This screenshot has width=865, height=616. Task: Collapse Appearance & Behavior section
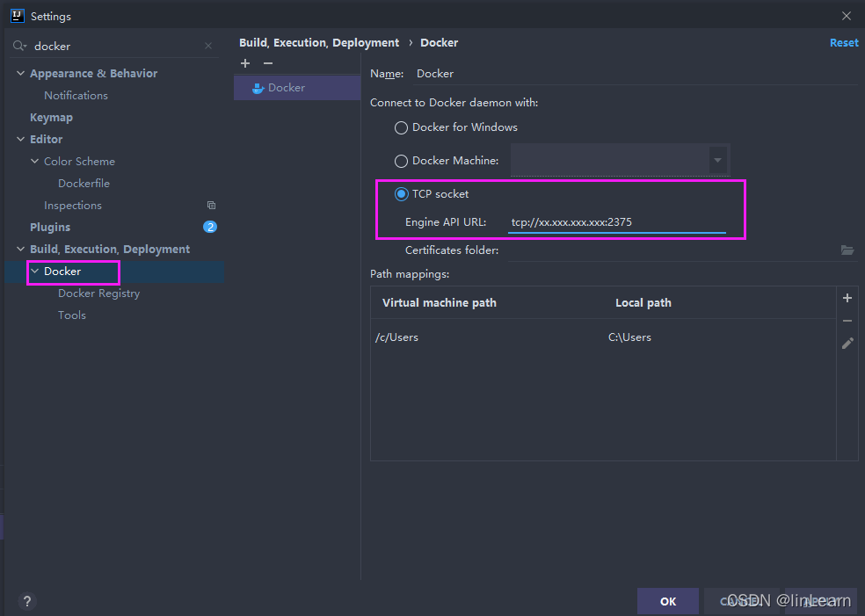[20, 73]
